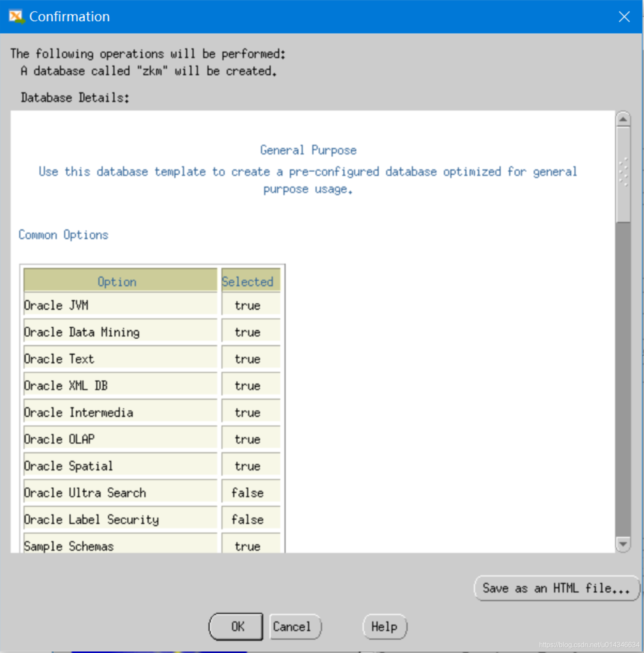This screenshot has height=653, width=644.
Task: Click the Confirmation window app icon
Action: (x=16, y=17)
